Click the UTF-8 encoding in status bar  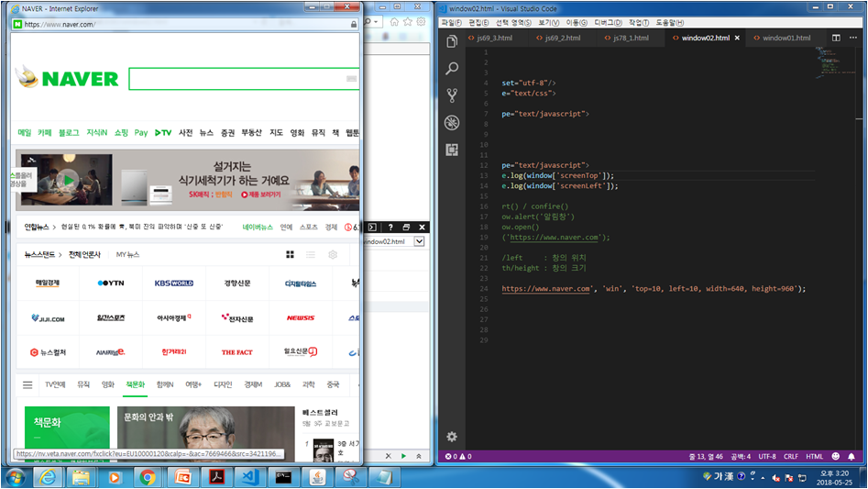point(766,456)
